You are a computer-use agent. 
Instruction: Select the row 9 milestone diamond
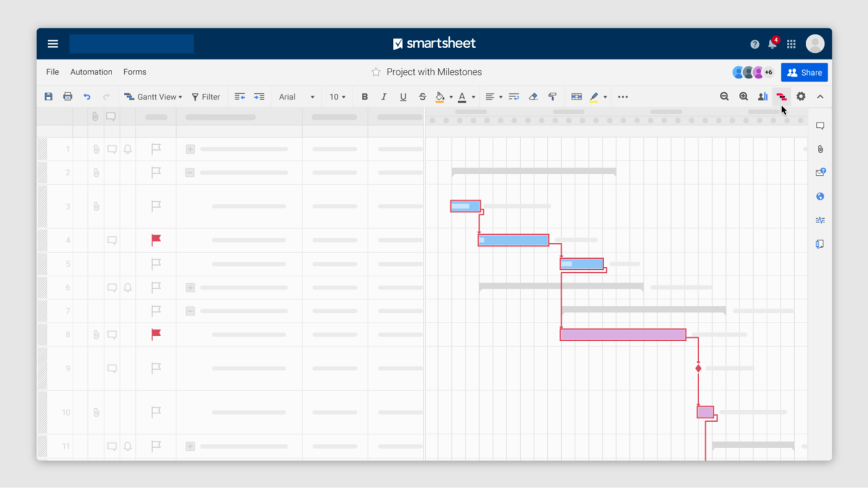pos(699,368)
